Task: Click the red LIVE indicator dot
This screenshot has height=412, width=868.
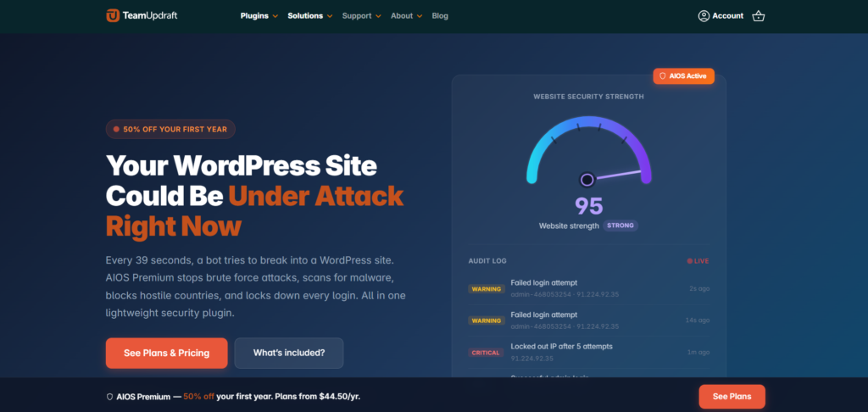Action: pos(690,261)
